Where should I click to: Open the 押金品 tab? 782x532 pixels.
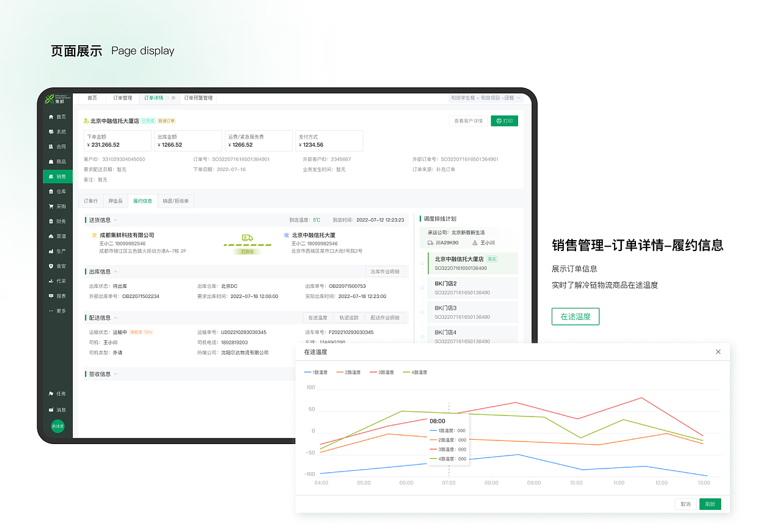click(x=115, y=201)
